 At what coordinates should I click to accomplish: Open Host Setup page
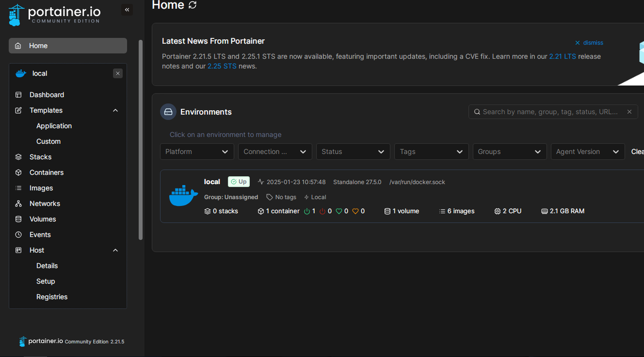(46, 281)
